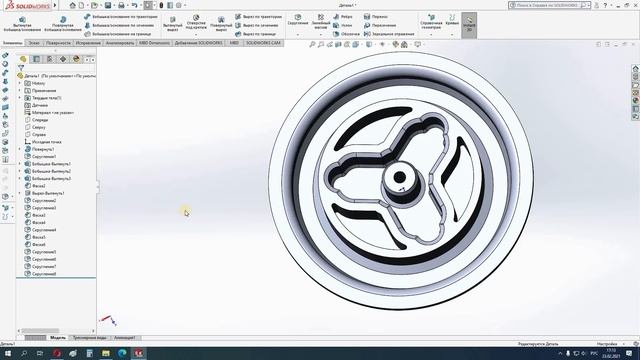640x360 pixels.
Task: Switch to the Анализировать ribbon tab
Action: click(120, 43)
